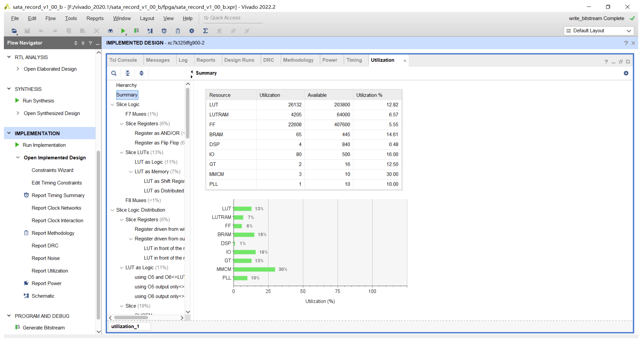Click the green Run Synthesis toolbar arrow
The width and height of the screenshot is (644, 344).
click(x=123, y=31)
